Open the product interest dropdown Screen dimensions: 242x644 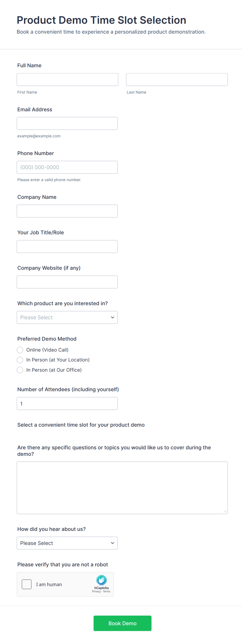tap(67, 317)
